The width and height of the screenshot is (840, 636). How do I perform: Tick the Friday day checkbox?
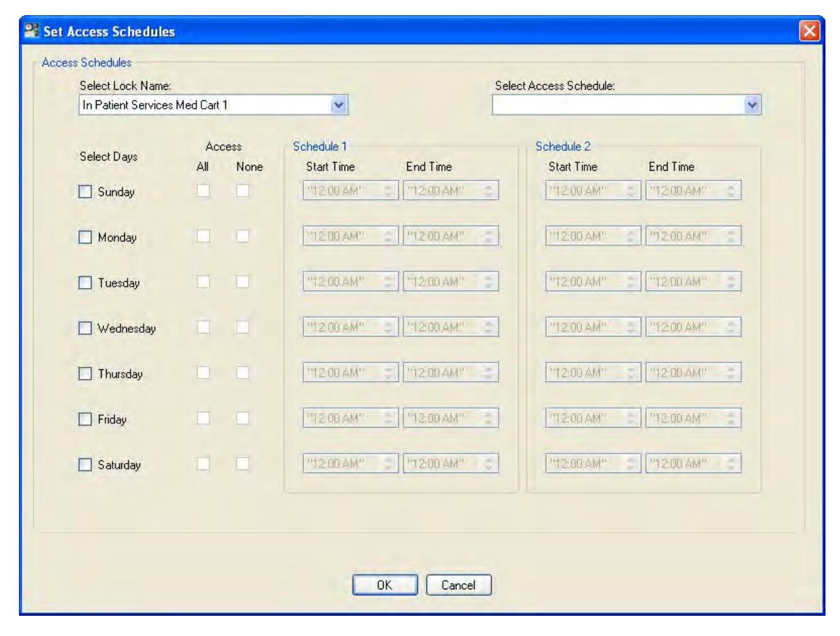pos(85,419)
